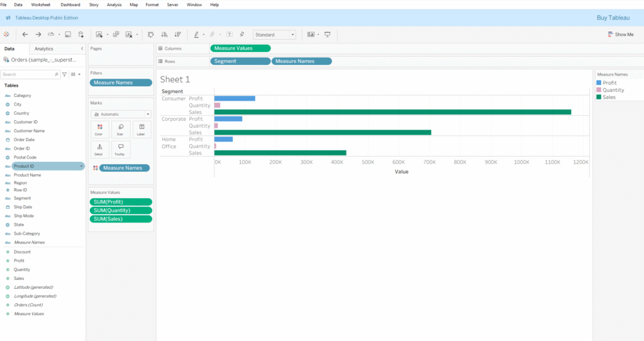Open the Automatic mark type dropdown
The width and height of the screenshot is (644, 341).
pos(121,115)
